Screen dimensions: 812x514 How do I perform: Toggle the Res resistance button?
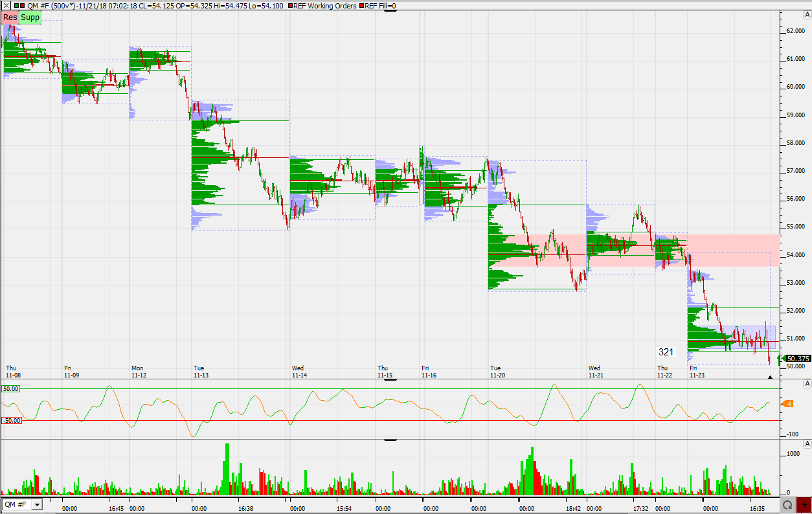pyautogui.click(x=10, y=17)
